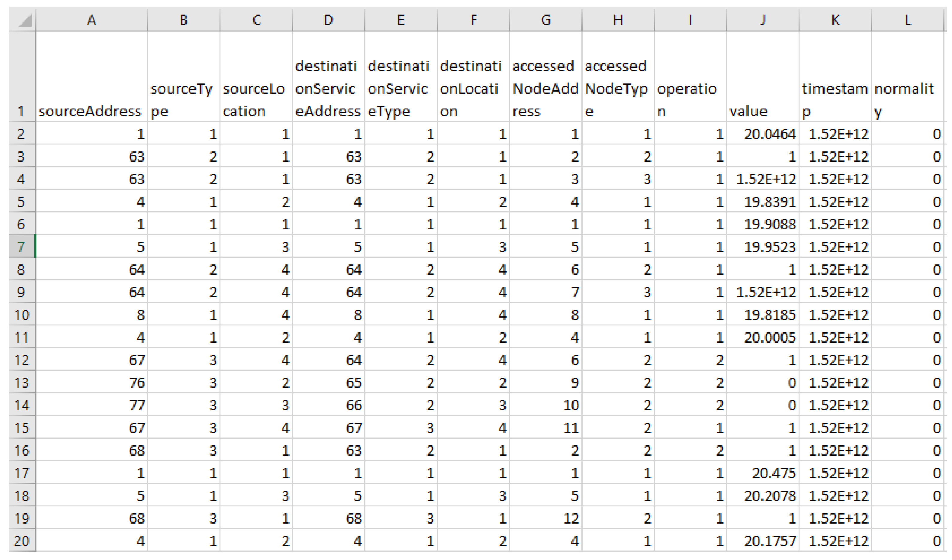This screenshot has width=952, height=560.
Task: Click cell with value 19.8391
Action: [x=762, y=202]
